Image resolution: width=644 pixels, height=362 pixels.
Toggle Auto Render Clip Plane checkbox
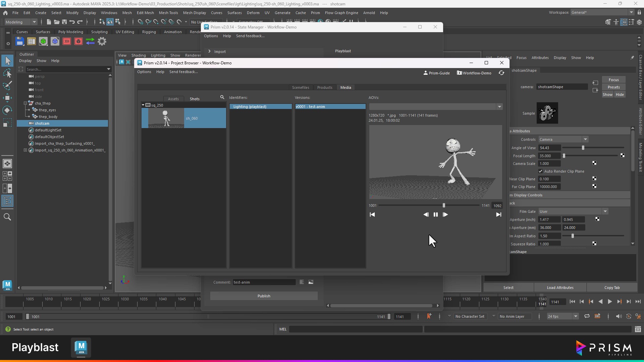point(541,171)
